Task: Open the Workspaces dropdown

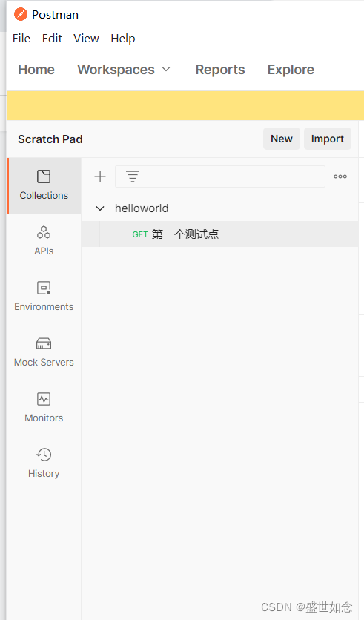Action: coord(124,70)
